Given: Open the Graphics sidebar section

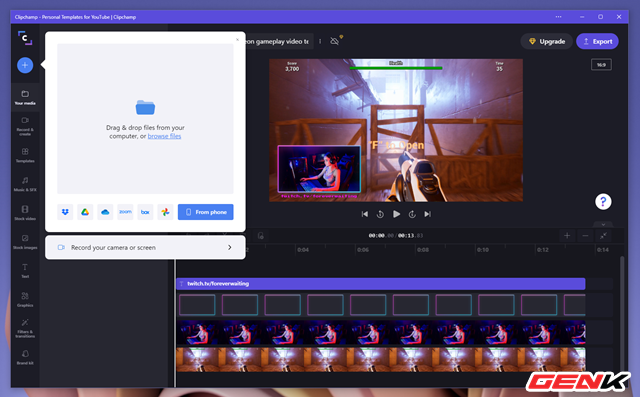Looking at the screenshot, I should pyautogui.click(x=25, y=300).
